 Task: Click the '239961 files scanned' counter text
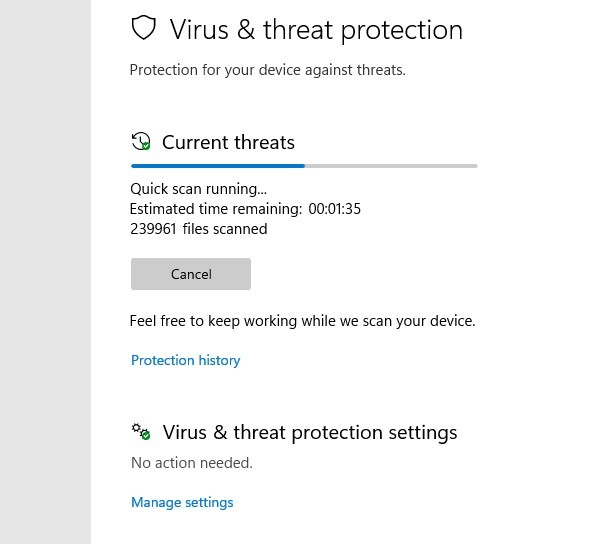(x=199, y=229)
